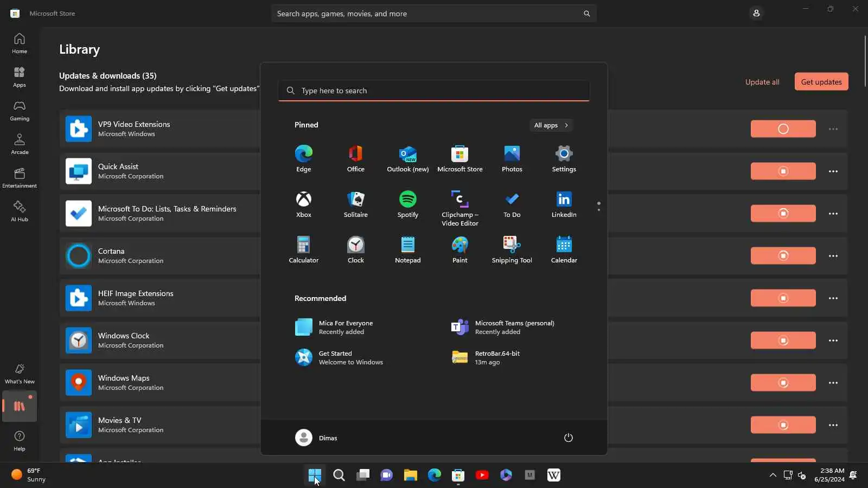Open the Dimas user account menu
The height and width of the screenshot is (488, 868).
click(316, 438)
